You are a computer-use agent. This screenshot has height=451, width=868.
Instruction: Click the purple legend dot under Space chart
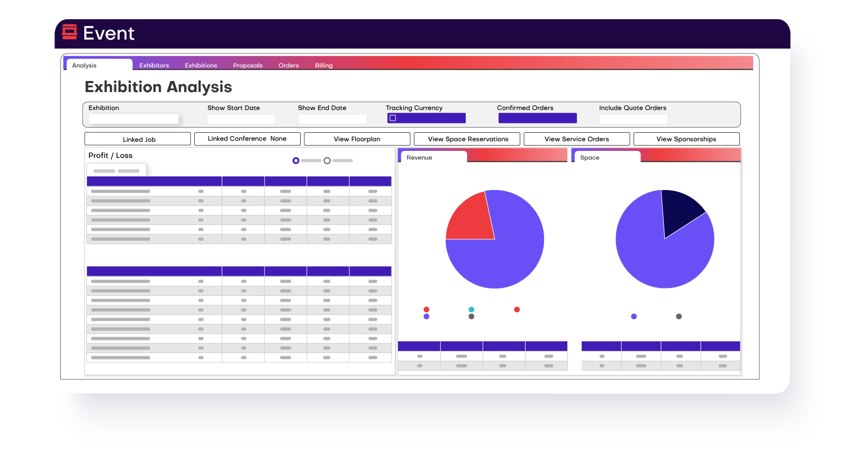tap(634, 317)
